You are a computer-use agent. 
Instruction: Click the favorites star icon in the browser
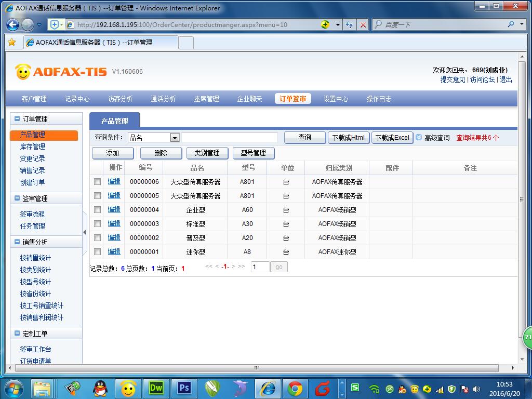[12, 42]
